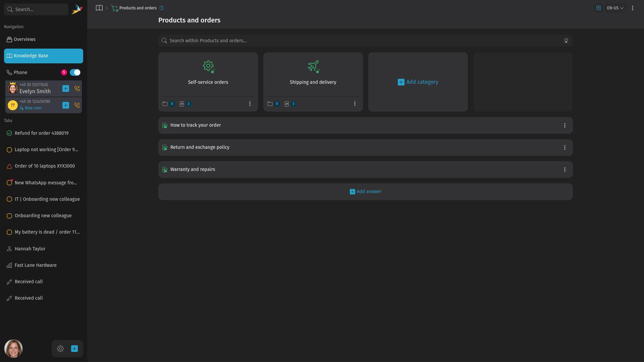
Task: Open the top-right kebab menu
Action: tap(633, 8)
